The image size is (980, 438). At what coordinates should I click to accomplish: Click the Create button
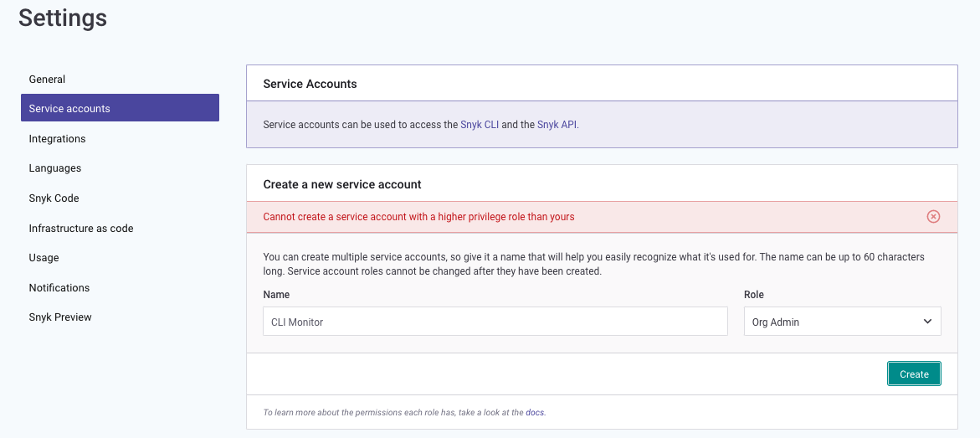914,374
